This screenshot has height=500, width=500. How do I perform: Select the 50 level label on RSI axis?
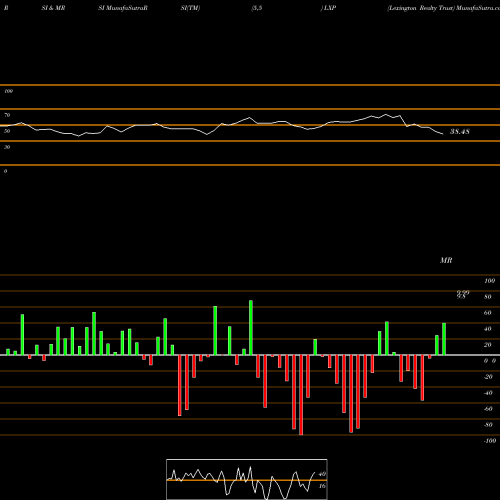pos(7,131)
